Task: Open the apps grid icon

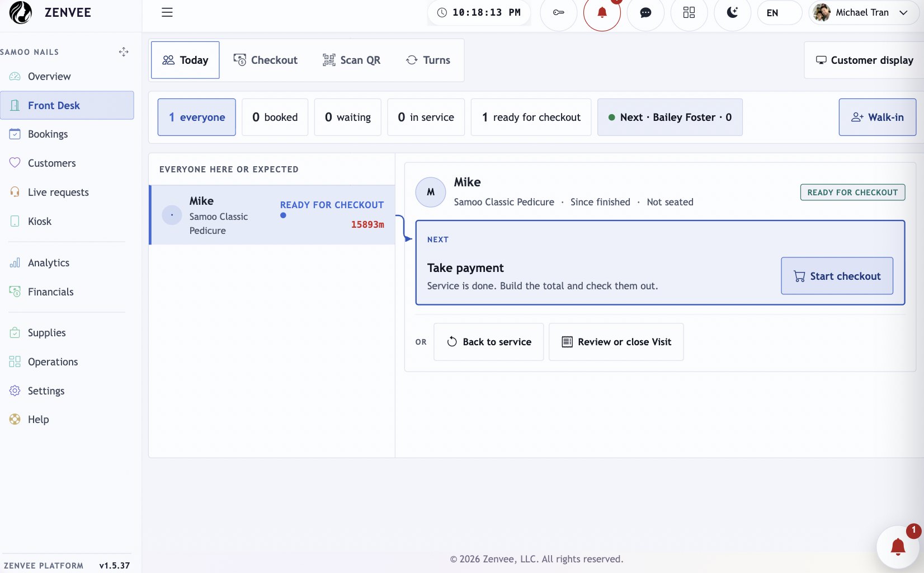Action: (x=689, y=12)
